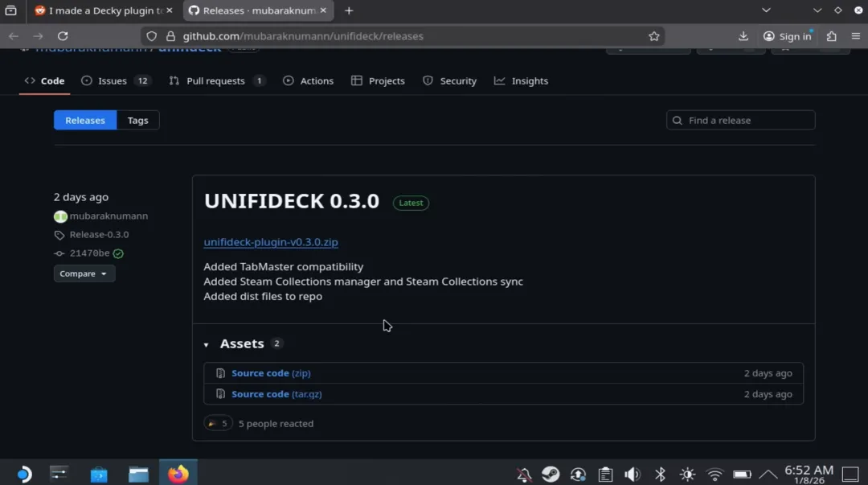Open the Firefox downloads panel
Image resolution: width=868 pixels, height=485 pixels.
click(743, 36)
